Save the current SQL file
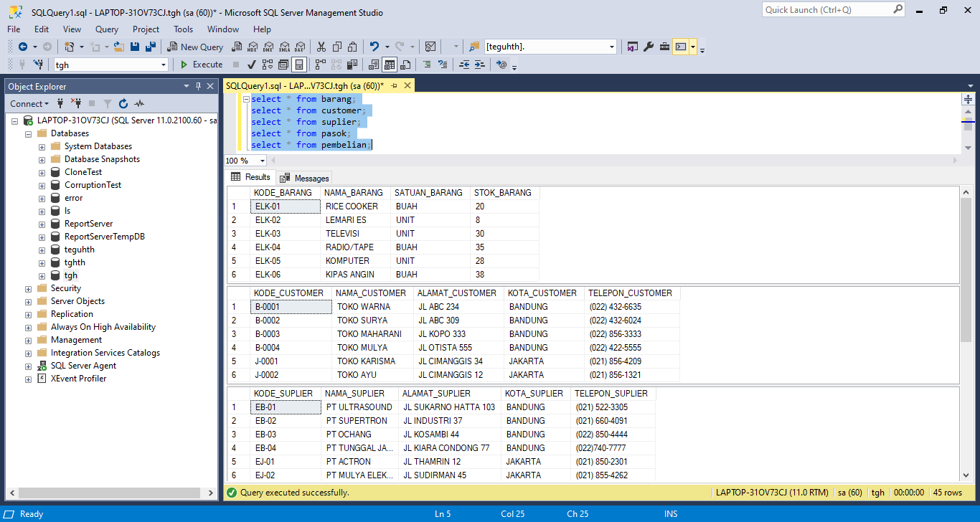 pyautogui.click(x=136, y=47)
